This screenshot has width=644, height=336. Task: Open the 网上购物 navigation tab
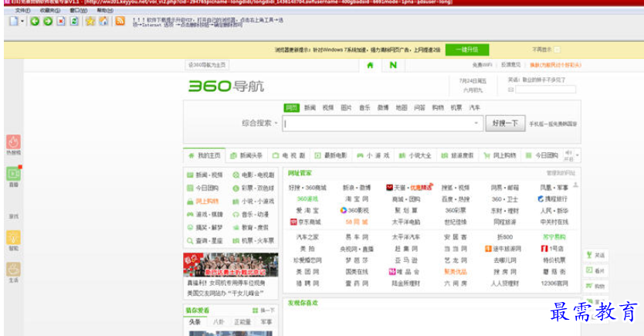coord(500,156)
